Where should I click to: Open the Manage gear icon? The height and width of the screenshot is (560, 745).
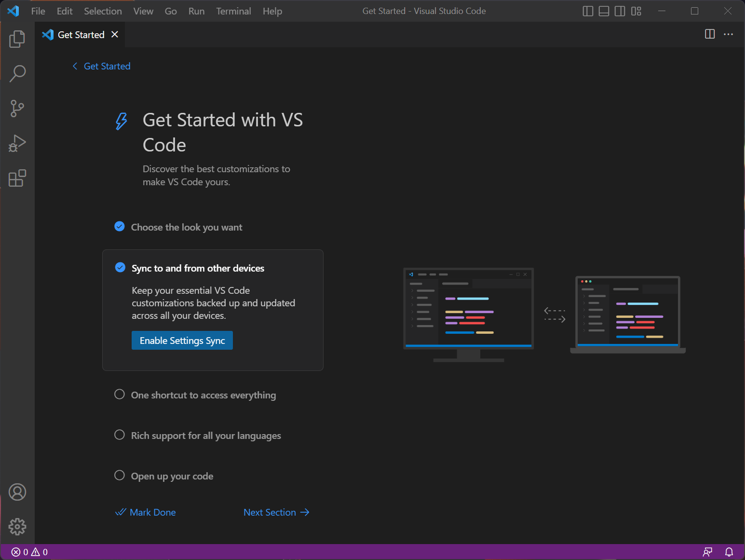(x=17, y=527)
